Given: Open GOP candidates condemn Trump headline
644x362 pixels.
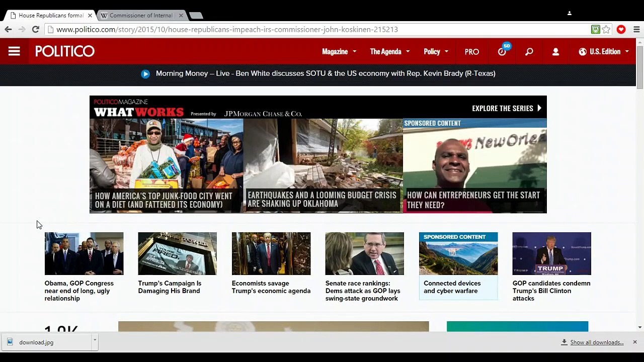Looking at the screenshot, I should [x=551, y=291].
